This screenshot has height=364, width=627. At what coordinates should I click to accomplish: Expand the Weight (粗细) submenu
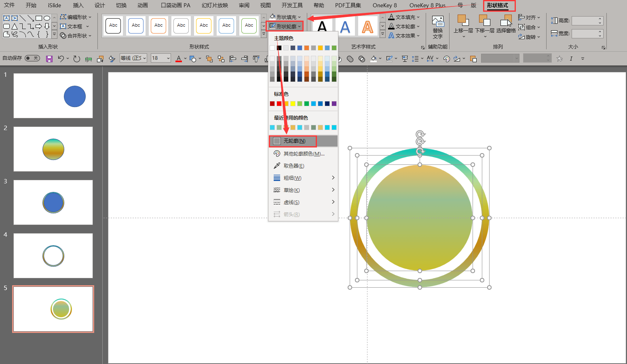303,178
